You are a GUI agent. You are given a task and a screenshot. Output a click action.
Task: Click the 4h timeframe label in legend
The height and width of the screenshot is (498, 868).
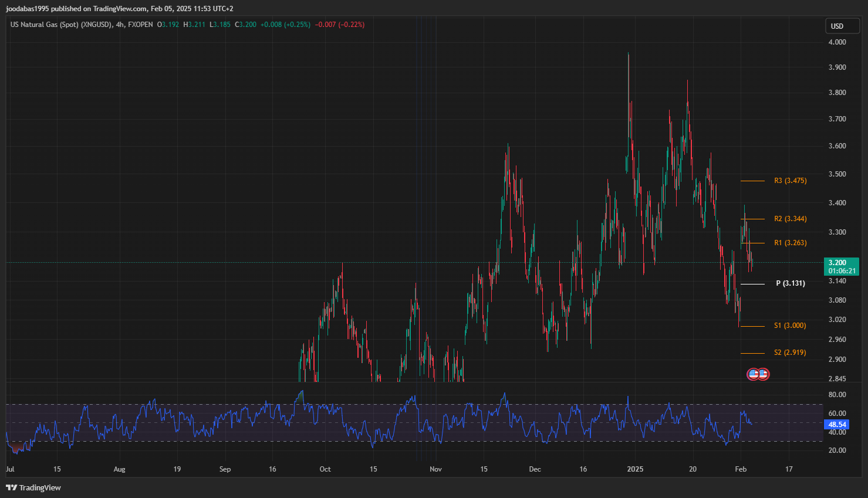[x=120, y=25]
